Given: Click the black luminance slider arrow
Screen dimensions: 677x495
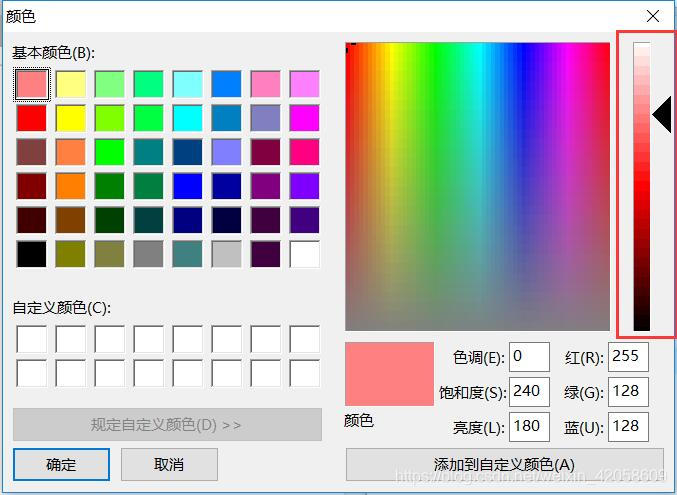Looking at the screenshot, I should pyautogui.click(x=662, y=115).
